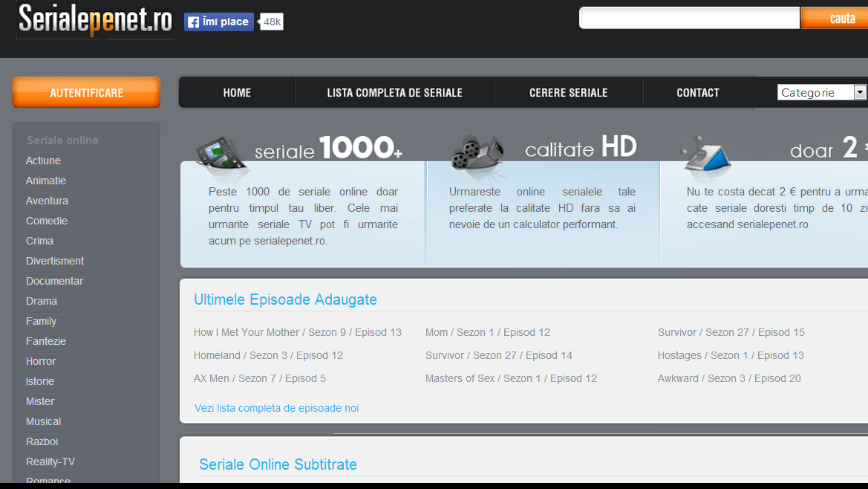The image size is (868, 489).
Task: Open the HOME menu item
Action: tap(237, 93)
